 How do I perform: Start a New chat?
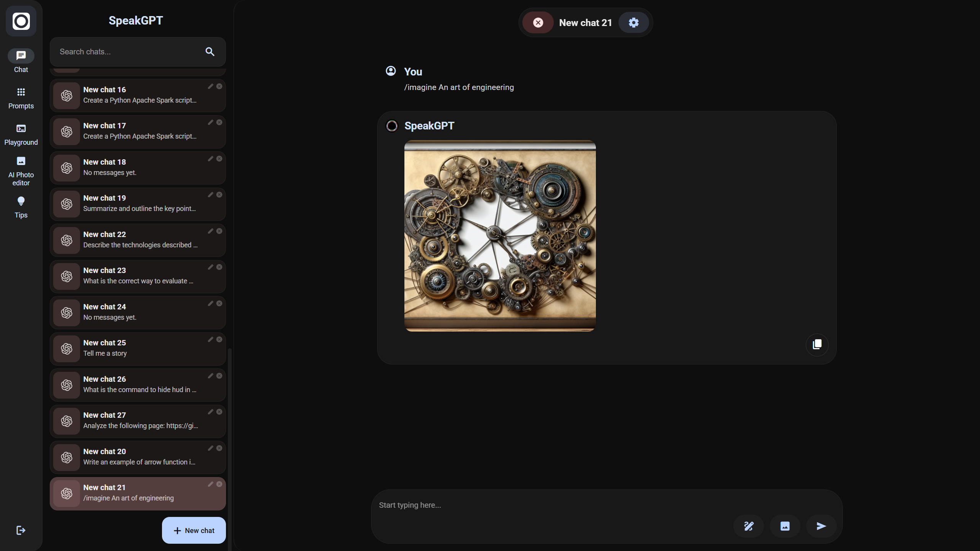pos(194,530)
